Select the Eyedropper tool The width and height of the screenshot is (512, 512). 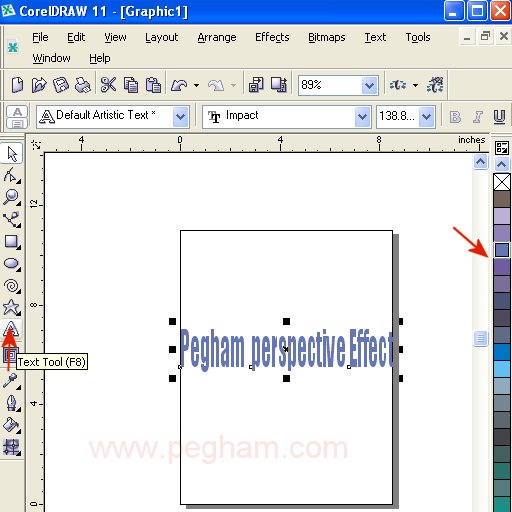coord(11,381)
